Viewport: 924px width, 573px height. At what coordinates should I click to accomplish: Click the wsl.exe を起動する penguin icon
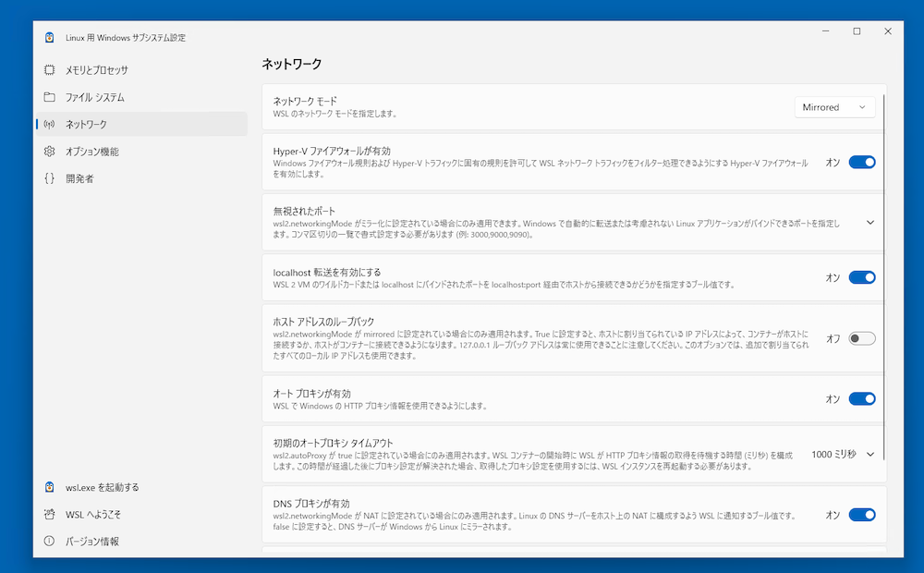50,487
